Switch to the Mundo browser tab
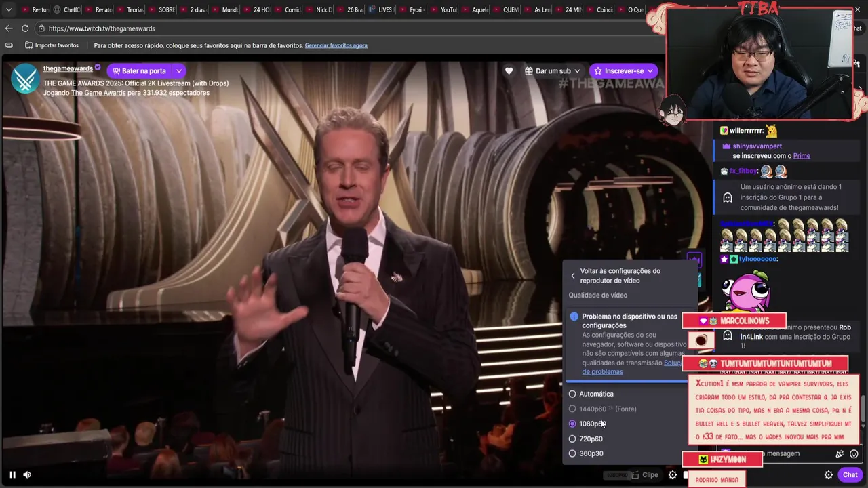Viewport: 868px width, 488px height. (224, 9)
